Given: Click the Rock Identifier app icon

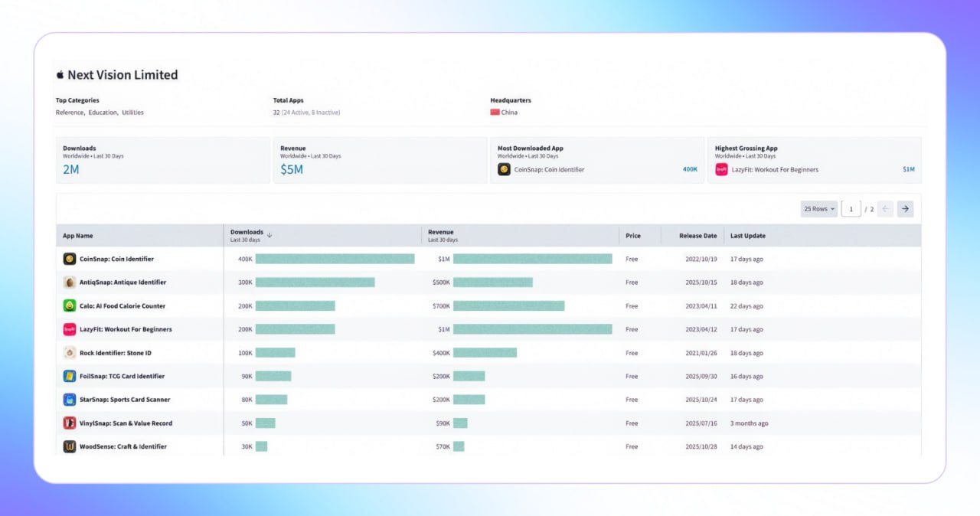Looking at the screenshot, I should pyautogui.click(x=70, y=353).
